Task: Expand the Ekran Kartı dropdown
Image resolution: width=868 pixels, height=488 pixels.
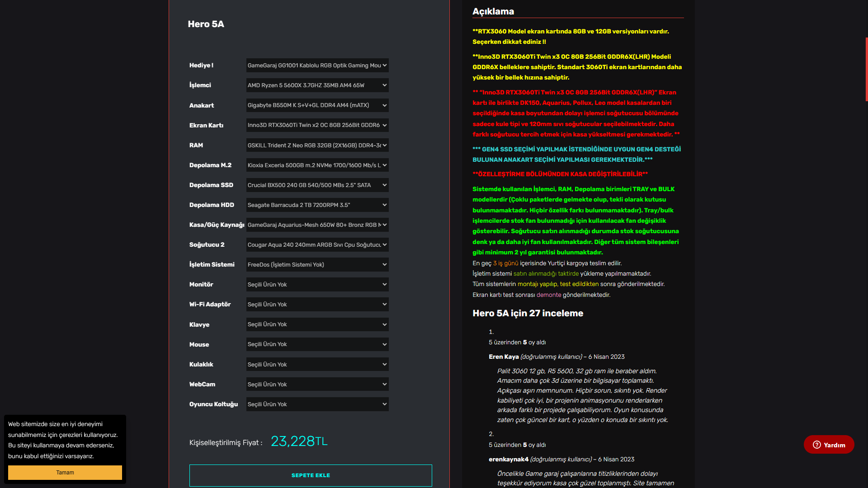Action: click(x=317, y=125)
